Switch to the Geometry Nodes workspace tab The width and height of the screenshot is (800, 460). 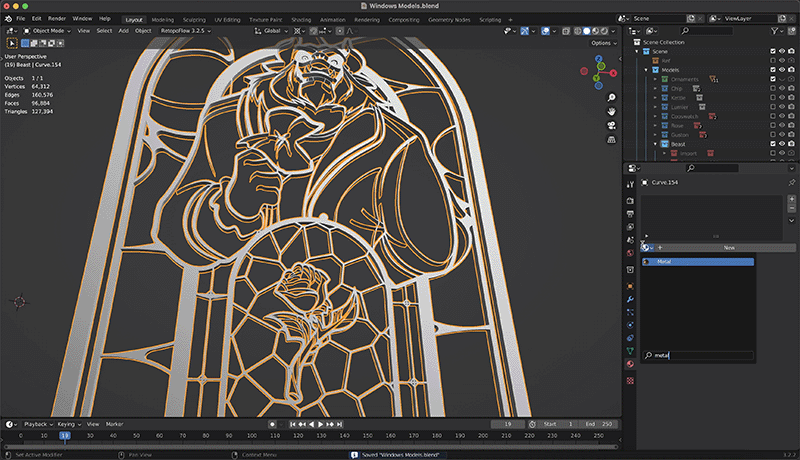click(x=449, y=20)
